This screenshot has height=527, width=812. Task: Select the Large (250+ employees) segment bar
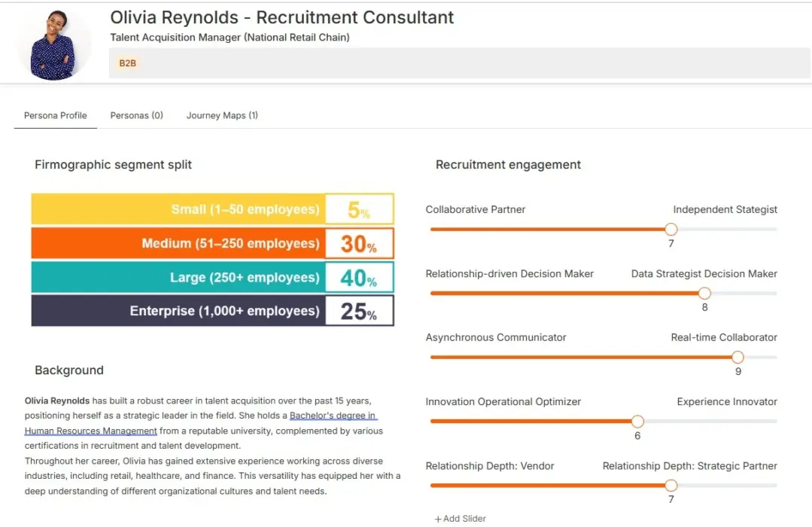tap(211, 276)
